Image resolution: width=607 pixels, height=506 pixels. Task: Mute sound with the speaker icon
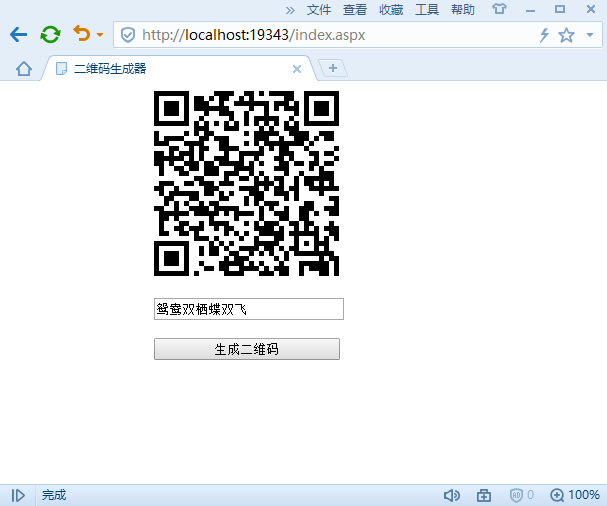(451, 495)
